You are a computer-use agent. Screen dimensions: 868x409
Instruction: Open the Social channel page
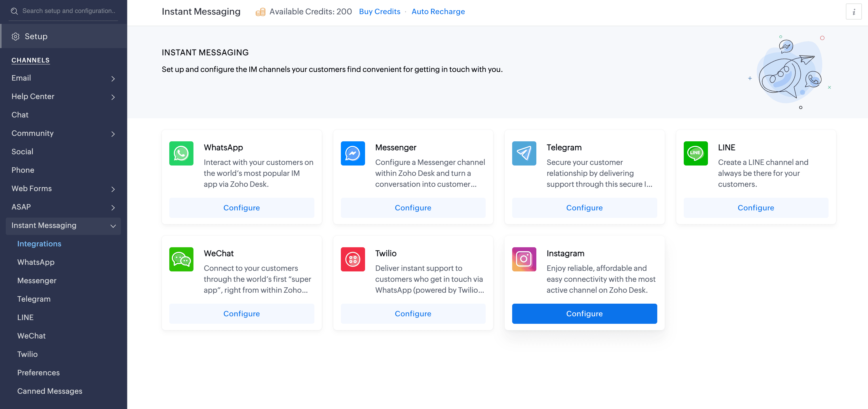coord(22,152)
